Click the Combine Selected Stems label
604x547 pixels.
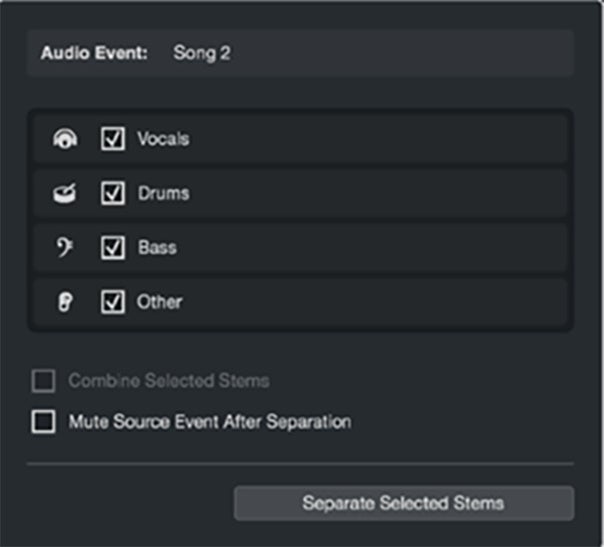click(x=168, y=381)
